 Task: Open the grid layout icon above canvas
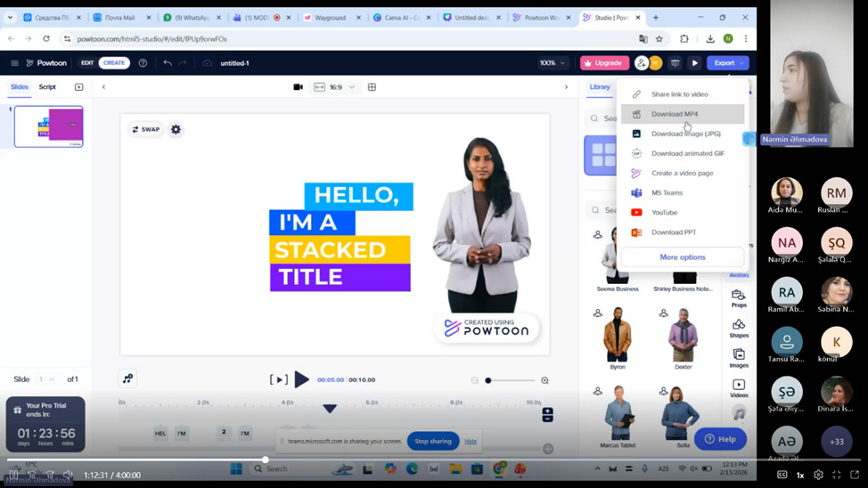click(372, 87)
